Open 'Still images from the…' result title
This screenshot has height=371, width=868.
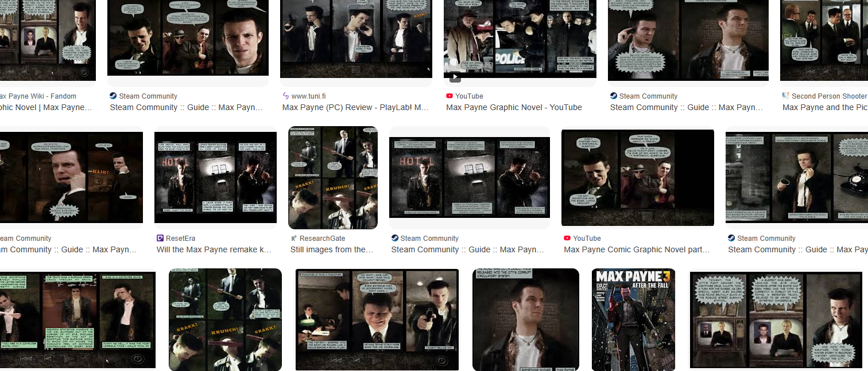click(x=332, y=249)
